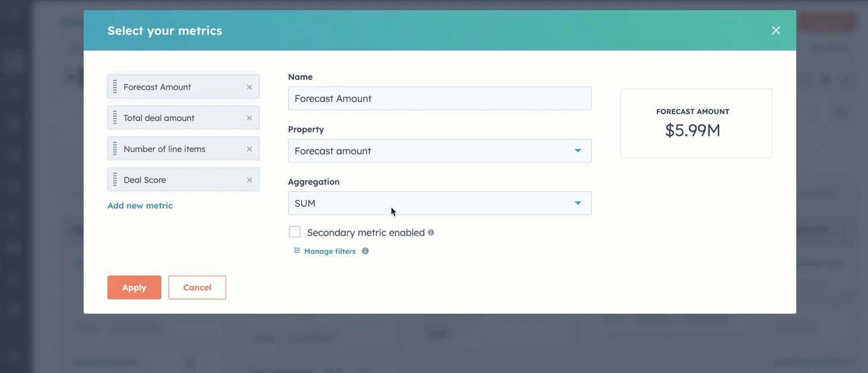868x373 pixels.
Task: Click the filter icon beside Manage filters
Action: (x=297, y=251)
